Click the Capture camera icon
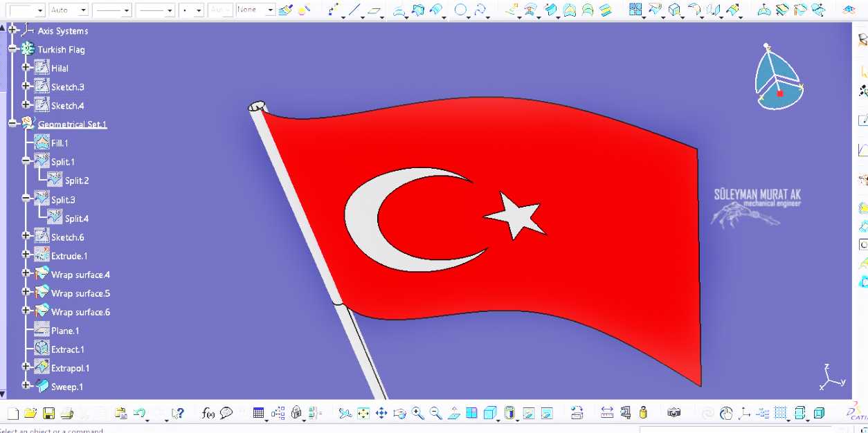868x433 pixels. pyautogui.click(x=673, y=413)
